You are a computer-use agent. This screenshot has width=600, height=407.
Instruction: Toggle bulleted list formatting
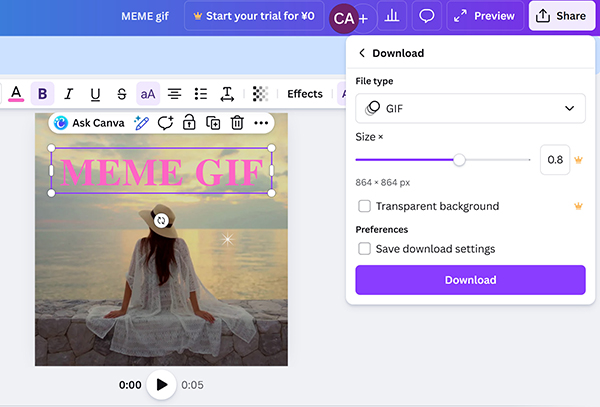pos(201,94)
